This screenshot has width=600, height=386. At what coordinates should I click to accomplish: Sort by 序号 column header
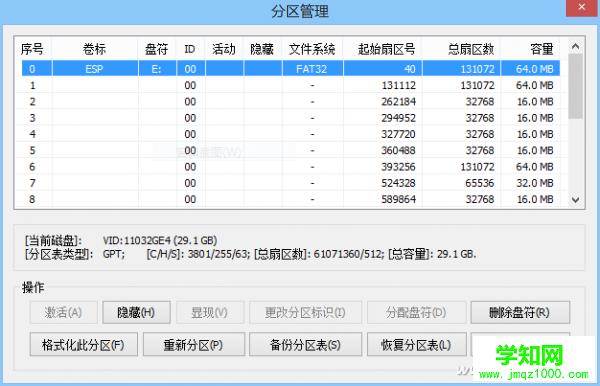[x=33, y=49]
